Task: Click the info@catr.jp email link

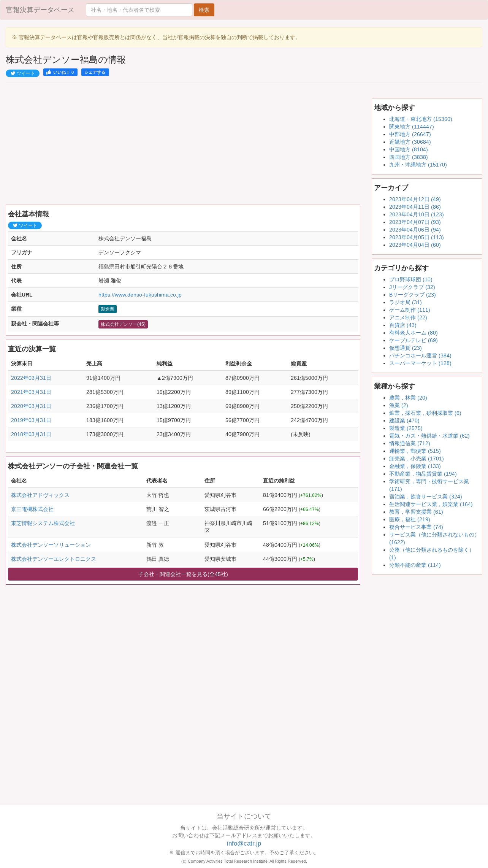Action: click(244, 843)
